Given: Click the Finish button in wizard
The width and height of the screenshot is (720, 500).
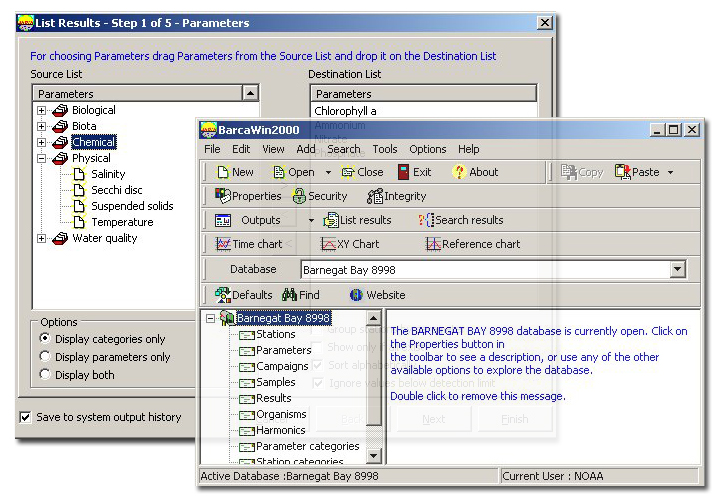Looking at the screenshot, I should click(514, 419).
